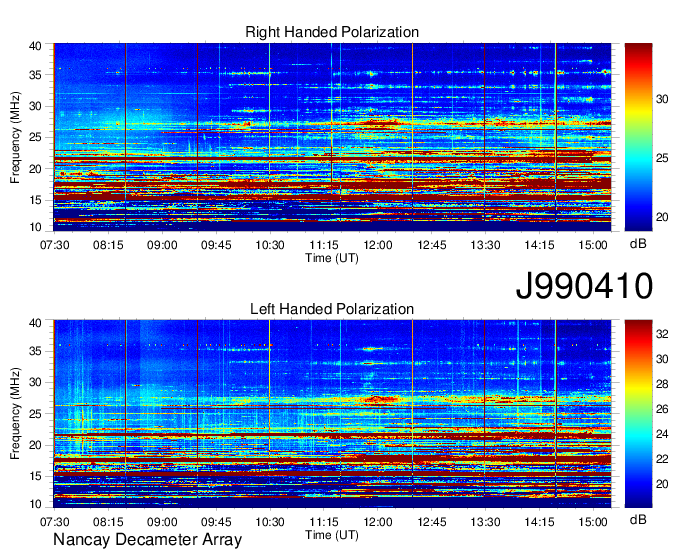Screen dimensions: 680x552
Task: Click 'Frequency (MHz)' label of top plot
Action: [15, 137]
